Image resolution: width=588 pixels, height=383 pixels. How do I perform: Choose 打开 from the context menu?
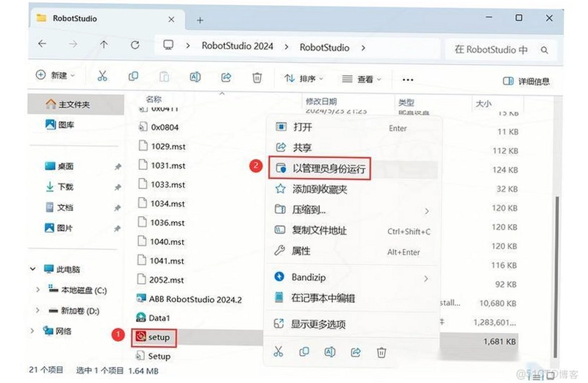[353, 126]
